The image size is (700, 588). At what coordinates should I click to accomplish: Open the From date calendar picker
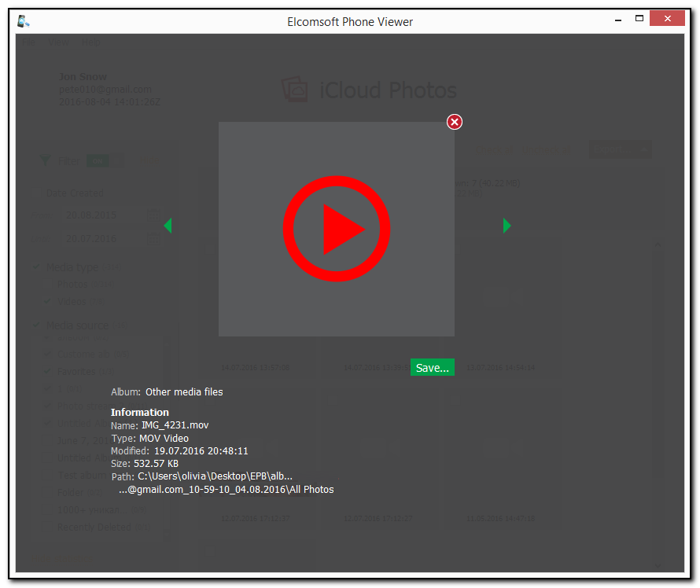tap(153, 215)
